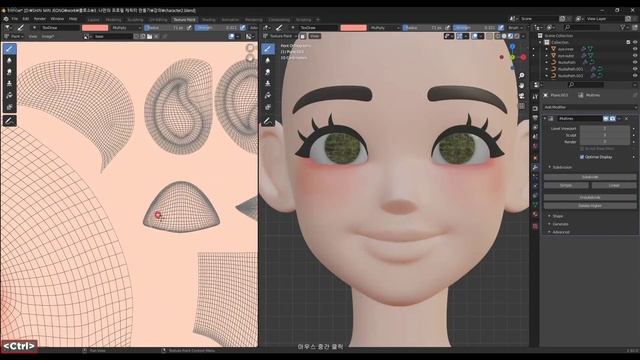Image resolution: width=640 pixels, height=360 pixels.
Task: Select the Annotate tool in the image editor toolbar
Action: [x=9, y=121]
